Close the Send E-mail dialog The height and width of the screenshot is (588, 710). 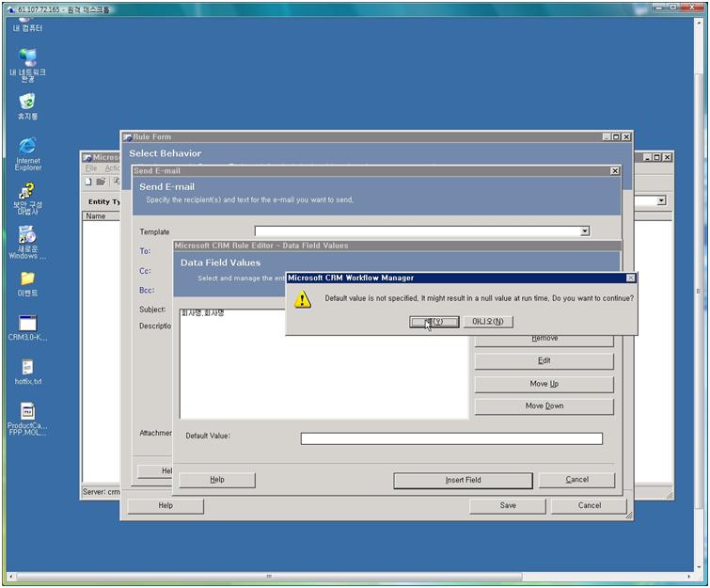pyautogui.click(x=614, y=171)
